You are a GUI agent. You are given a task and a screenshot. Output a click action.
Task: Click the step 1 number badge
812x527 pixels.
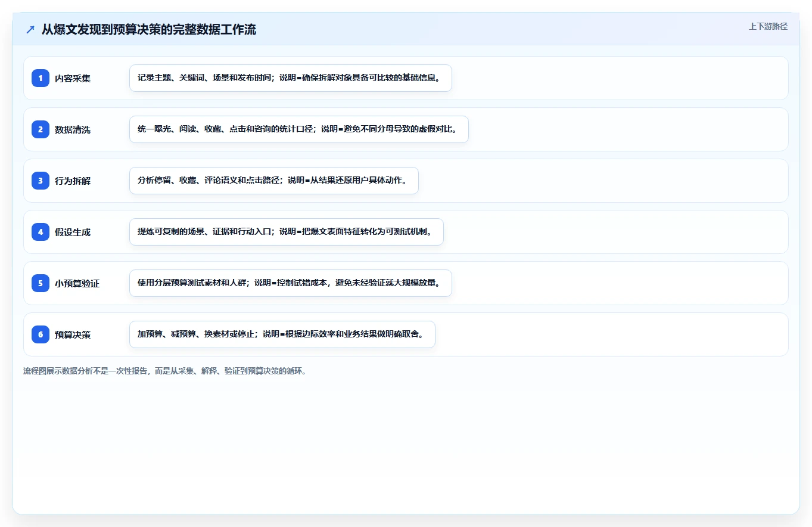[x=41, y=78]
